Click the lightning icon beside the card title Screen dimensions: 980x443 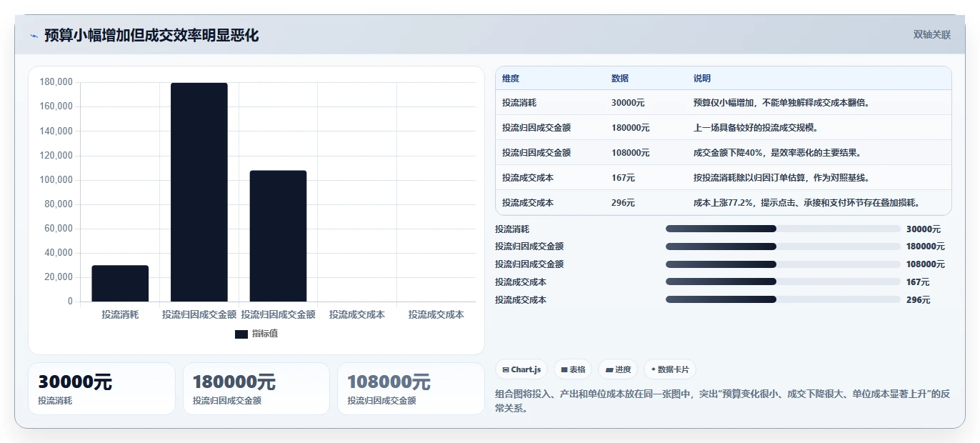[x=34, y=36]
